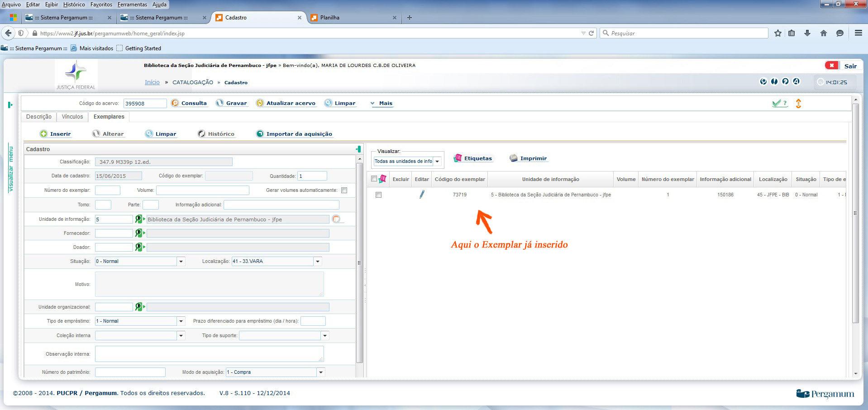Click the green Inserir plus icon
Screen dimensions: 868x410
(43, 134)
